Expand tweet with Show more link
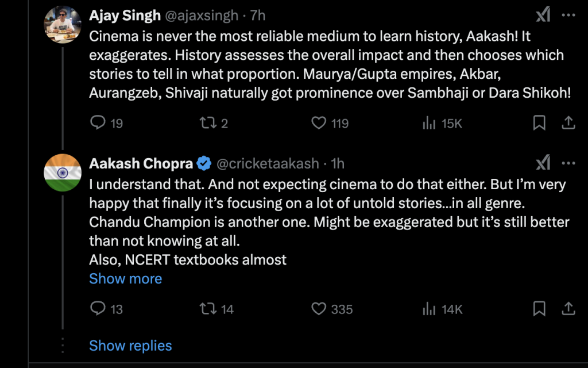This screenshot has width=588, height=368. 125,279
